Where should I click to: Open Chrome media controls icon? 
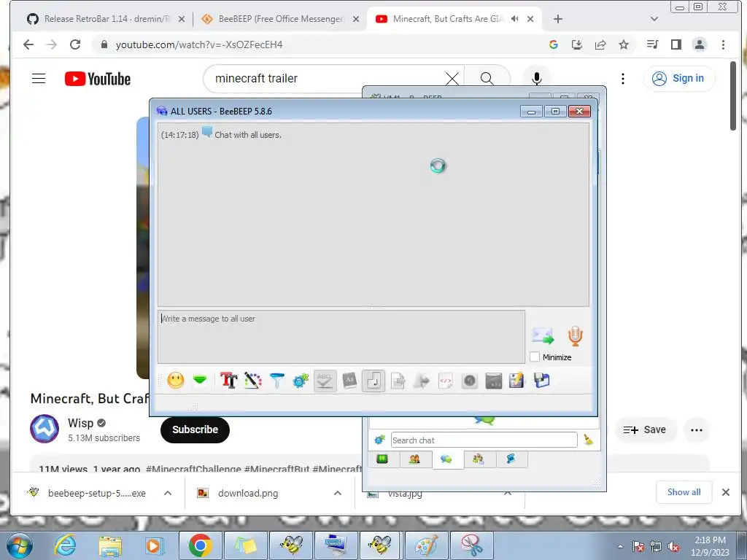click(x=653, y=44)
